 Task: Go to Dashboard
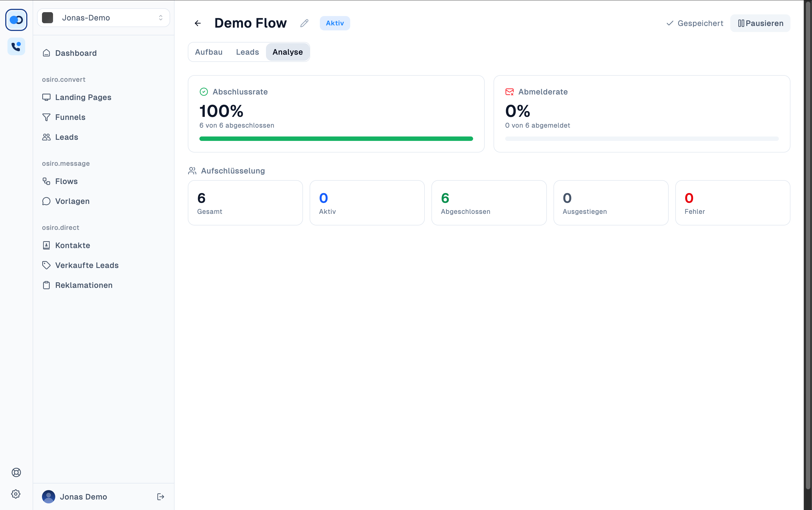(104, 53)
